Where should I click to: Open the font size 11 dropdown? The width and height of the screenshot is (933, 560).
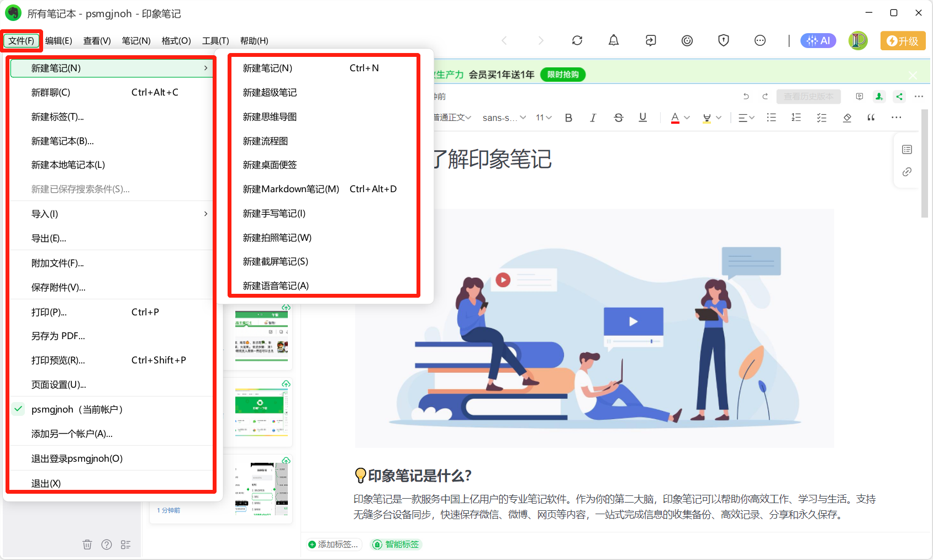tap(544, 118)
